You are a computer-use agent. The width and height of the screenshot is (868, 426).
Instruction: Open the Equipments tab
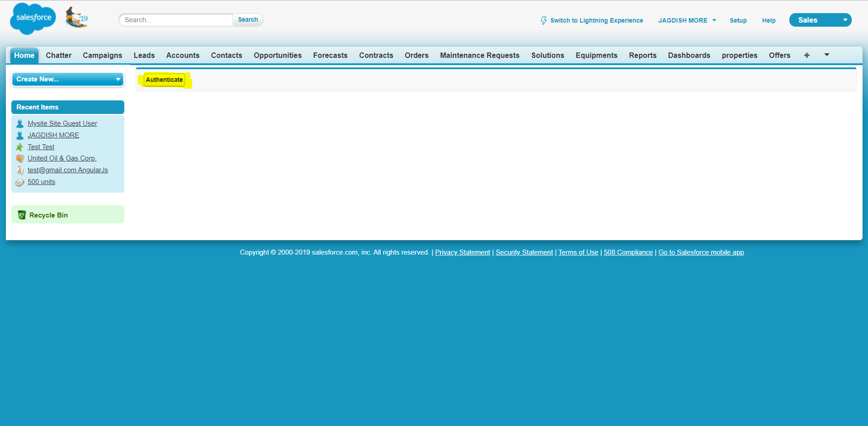coord(596,55)
